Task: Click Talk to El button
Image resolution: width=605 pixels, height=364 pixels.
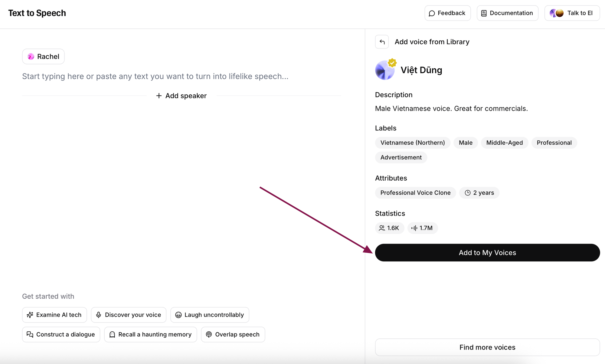Action: coord(572,13)
